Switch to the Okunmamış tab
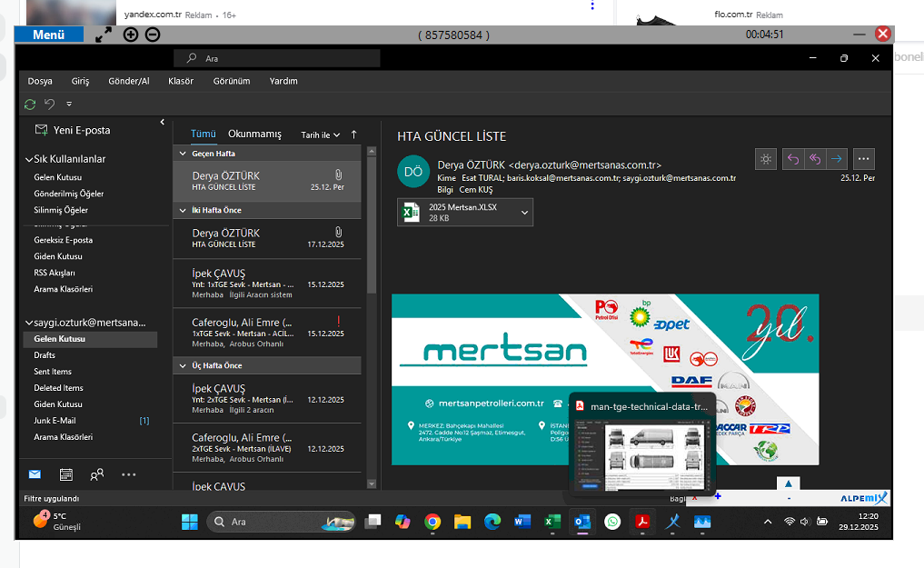Image resolution: width=924 pixels, height=568 pixels. (254, 134)
